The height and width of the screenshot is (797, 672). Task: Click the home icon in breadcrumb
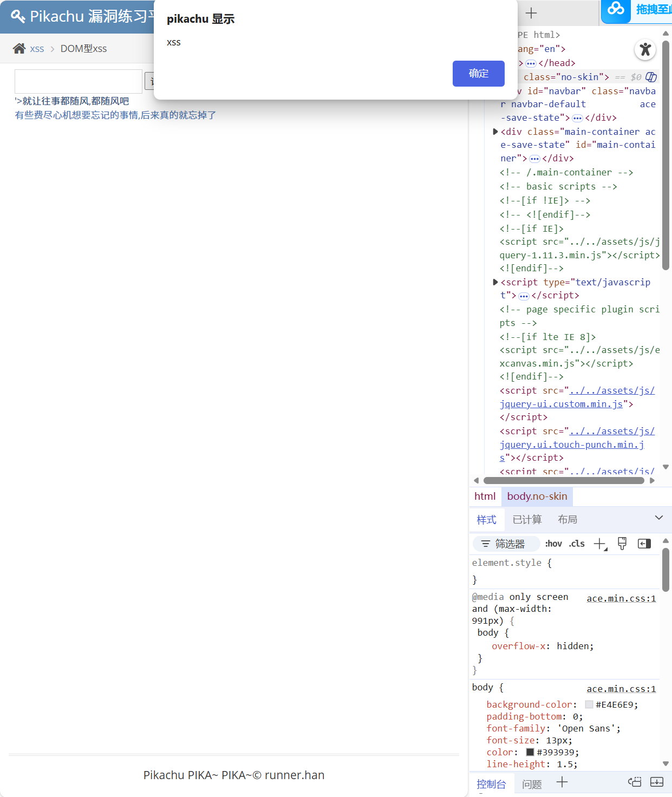pos(19,49)
